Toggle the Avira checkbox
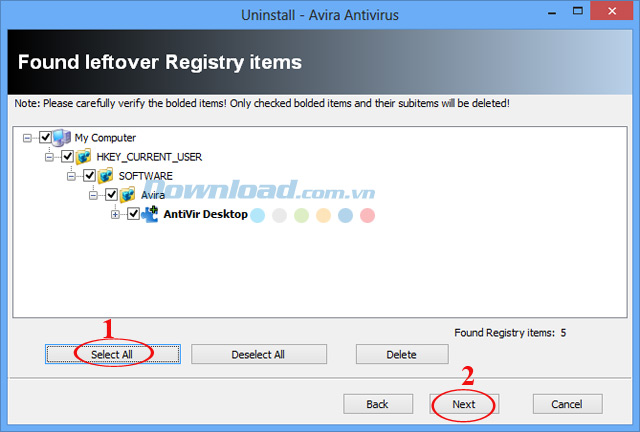 coord(111,194)
